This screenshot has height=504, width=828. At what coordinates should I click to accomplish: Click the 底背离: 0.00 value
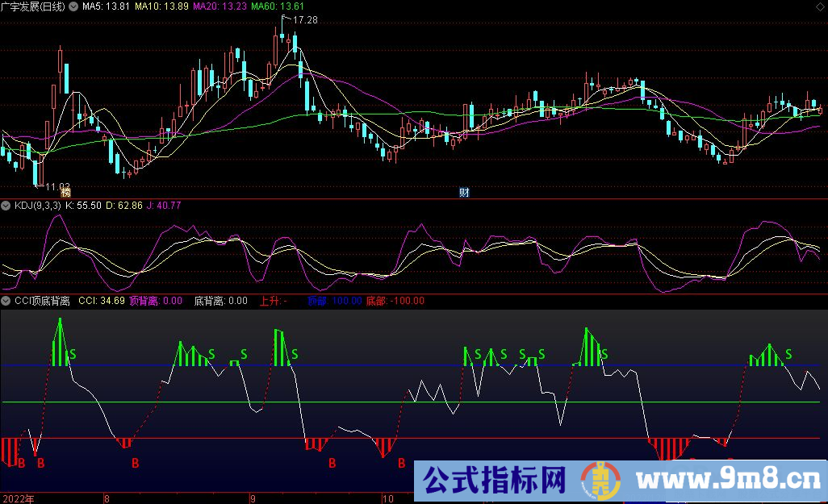221,302
